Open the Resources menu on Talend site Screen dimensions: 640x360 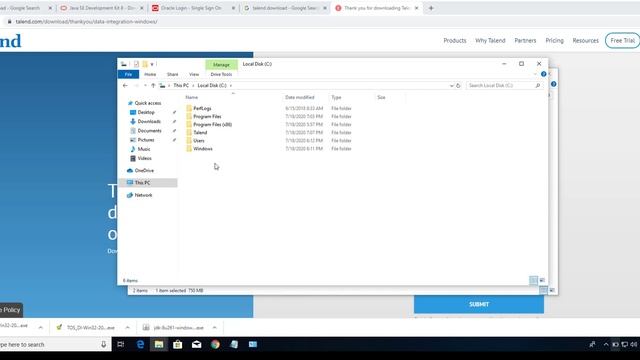click(585, 40)
